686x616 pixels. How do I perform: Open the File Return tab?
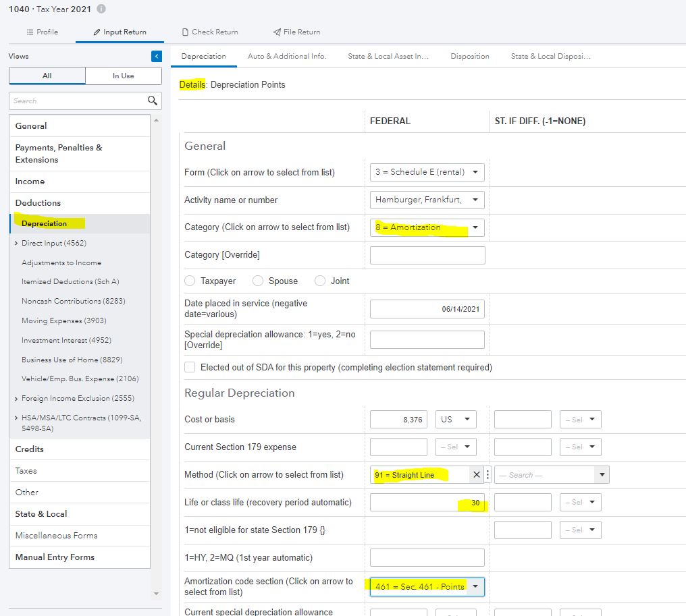pos(296,32)
